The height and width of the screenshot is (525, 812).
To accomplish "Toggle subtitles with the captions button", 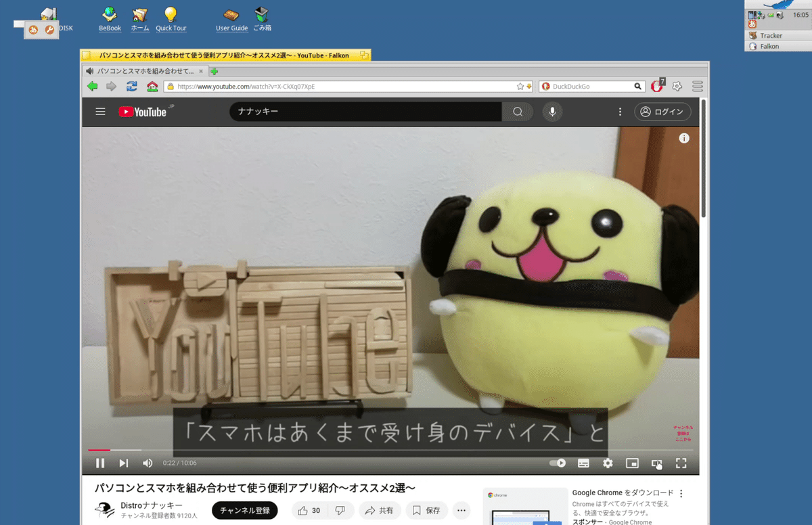I will (x=583, y=463).
